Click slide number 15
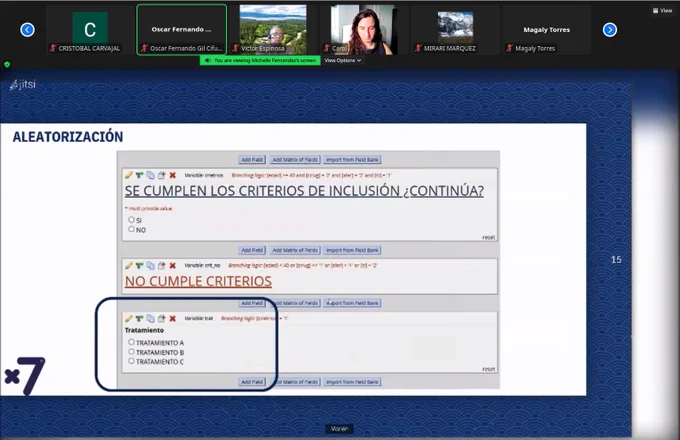This screenshot has height=440, width=680. point(616,260)
